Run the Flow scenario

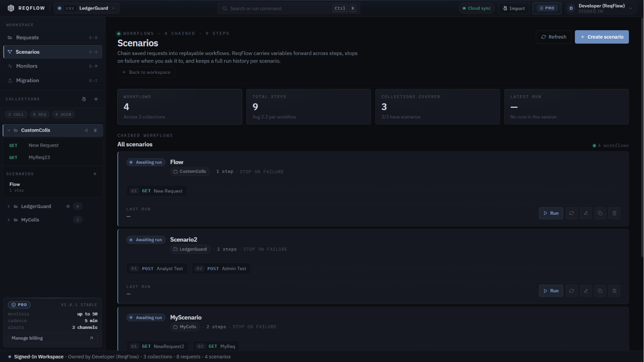(x=551, y=213)
